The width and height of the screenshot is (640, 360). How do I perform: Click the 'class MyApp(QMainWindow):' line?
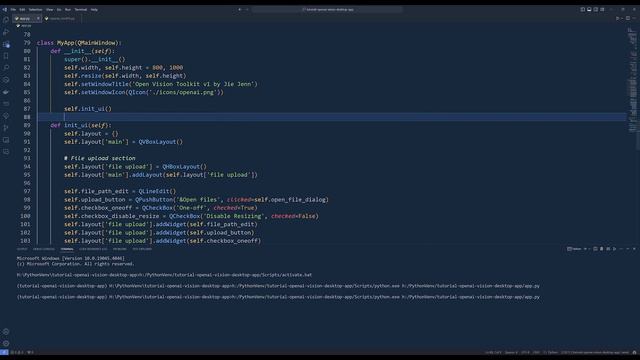[x=79, y=43]
